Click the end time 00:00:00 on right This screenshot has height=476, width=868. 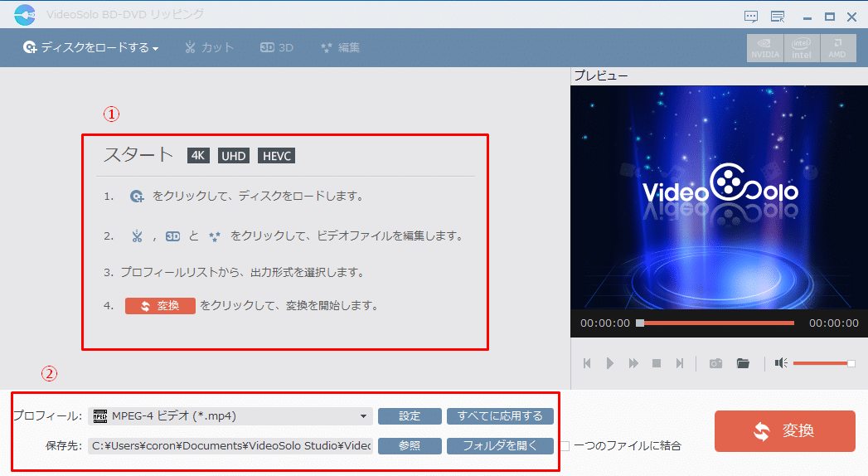pos(834,323)
